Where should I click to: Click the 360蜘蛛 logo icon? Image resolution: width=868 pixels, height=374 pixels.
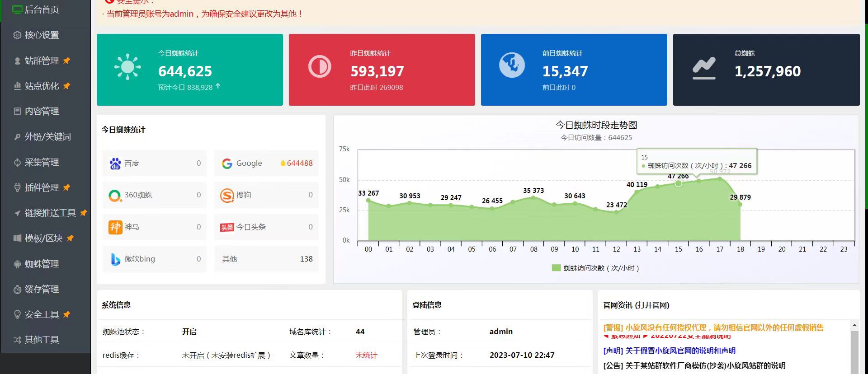tap(115, 196)
